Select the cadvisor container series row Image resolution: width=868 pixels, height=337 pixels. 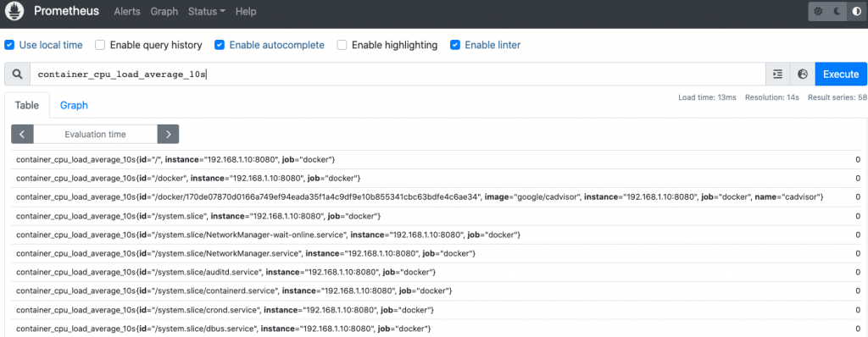(x=437, y=197)
